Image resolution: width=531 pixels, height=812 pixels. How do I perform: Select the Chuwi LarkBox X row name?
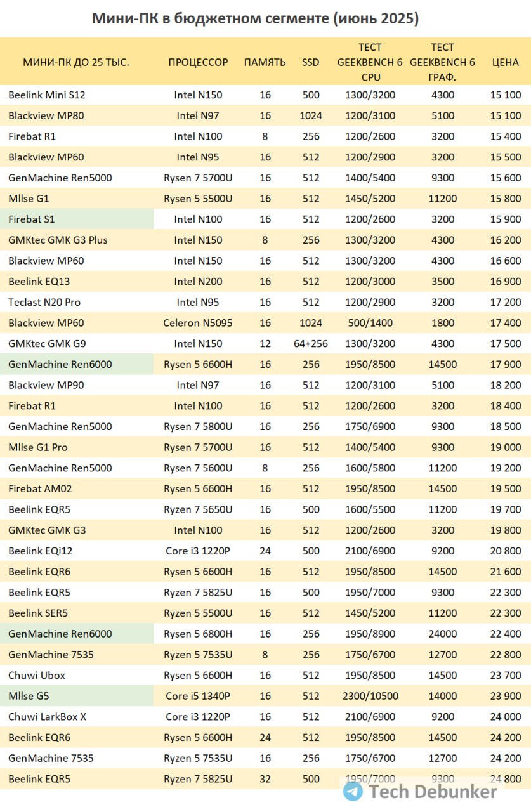click(48, 717)
